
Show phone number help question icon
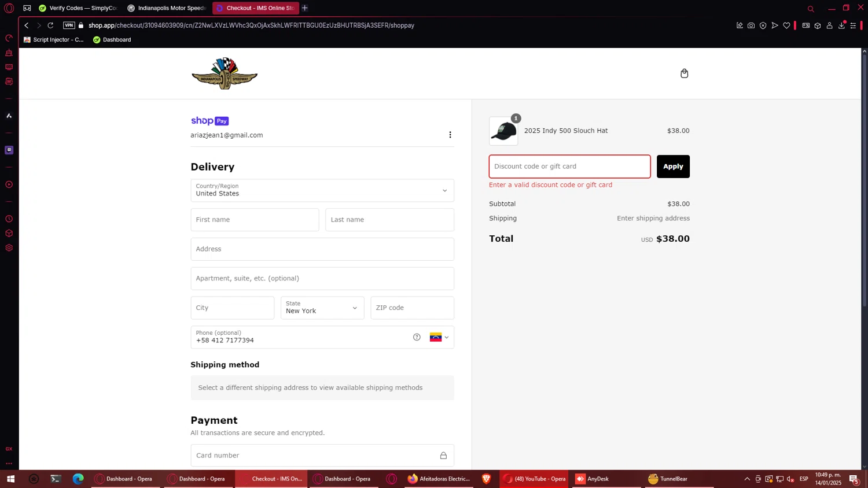(417, 337)
